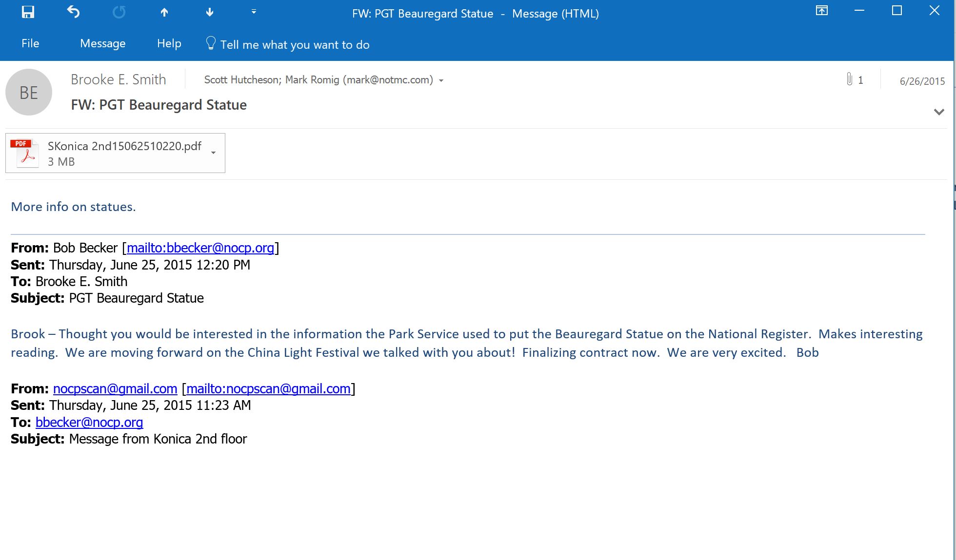Expand the recipients list arrow
The image size is (956, 560).
pos(441,81)
